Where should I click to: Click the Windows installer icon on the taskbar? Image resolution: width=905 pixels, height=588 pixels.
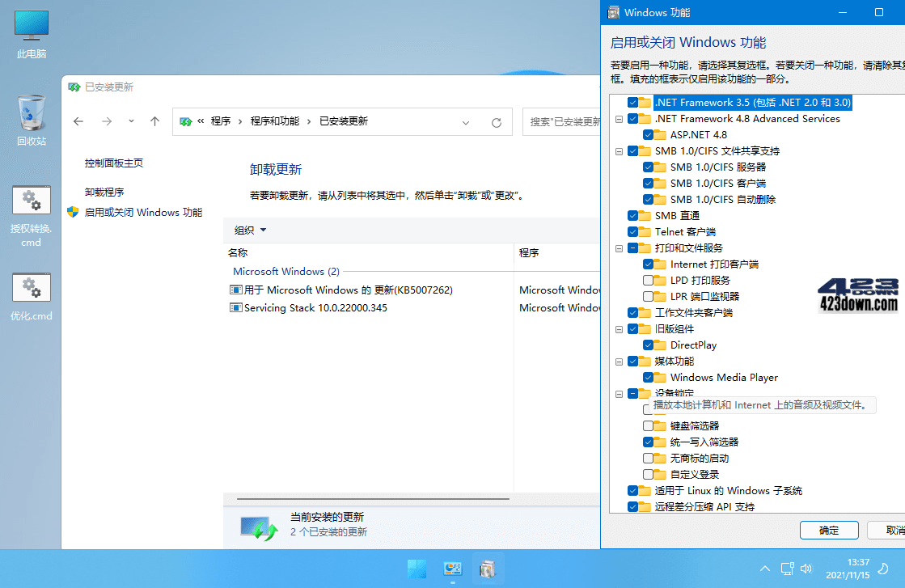(x=488, y=569)
